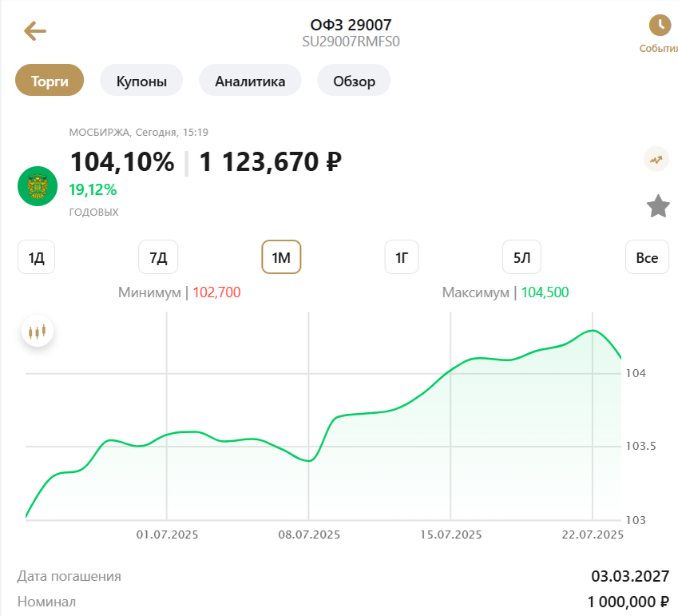Click the 22.07.2025 peak on chart
Image resolution: width=678 pixels, height=616 pixels.
coord(592,331)
